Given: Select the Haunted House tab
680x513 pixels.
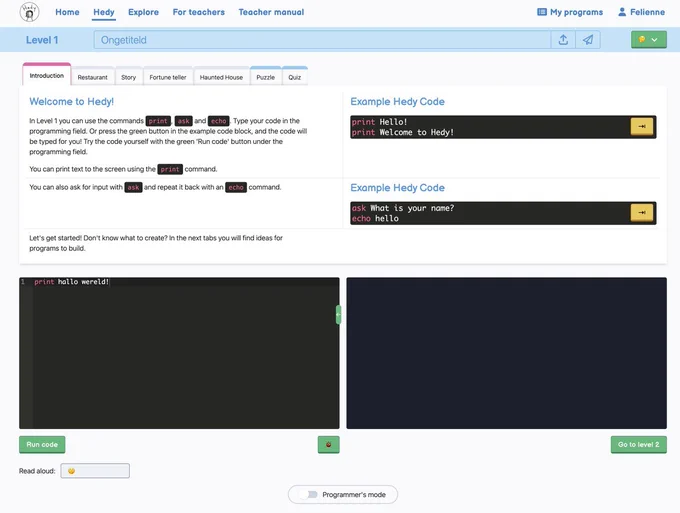Looking at the screenshot, I should click(x=221, y=77).
